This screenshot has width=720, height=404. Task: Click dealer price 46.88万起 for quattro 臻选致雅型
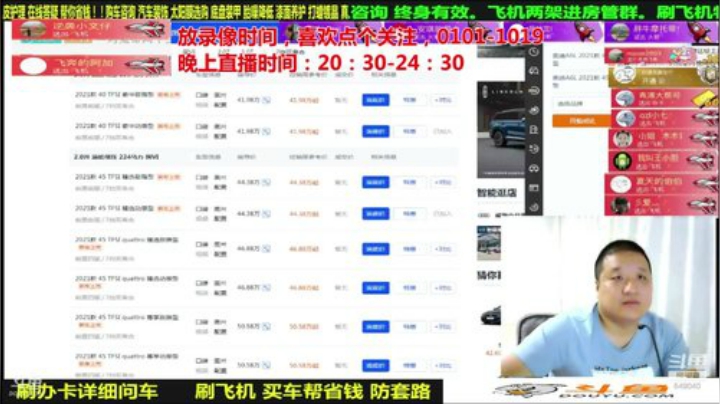pyautogui.click(x=304, y=249)
